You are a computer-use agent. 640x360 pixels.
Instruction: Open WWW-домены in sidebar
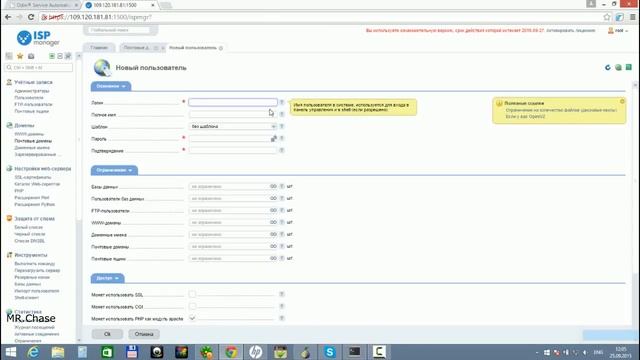pyautogui.click(x=29, y=134)
